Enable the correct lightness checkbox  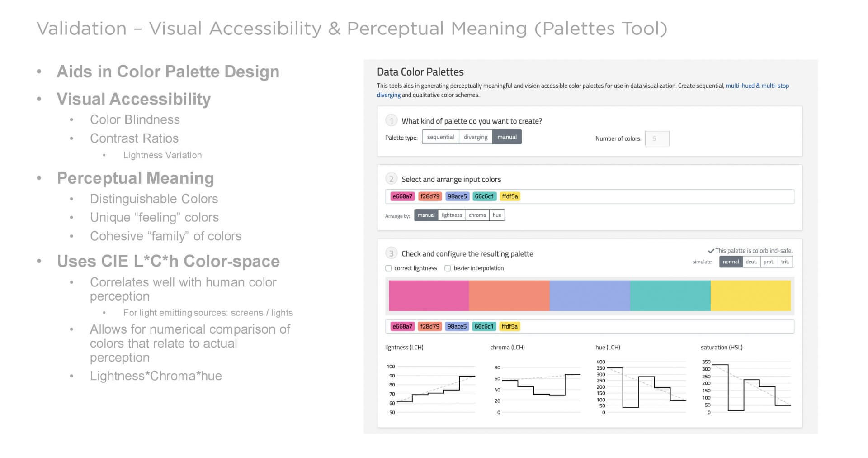(x=388, y=268)
